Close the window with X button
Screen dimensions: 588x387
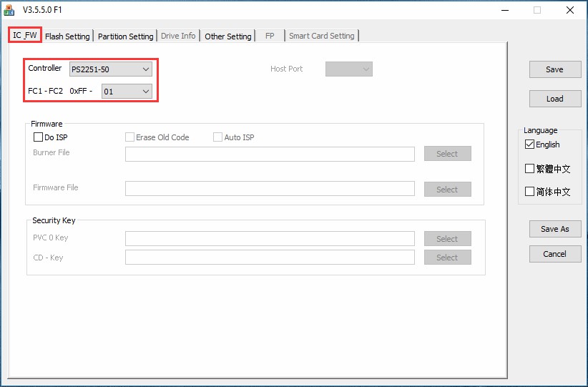570,10
